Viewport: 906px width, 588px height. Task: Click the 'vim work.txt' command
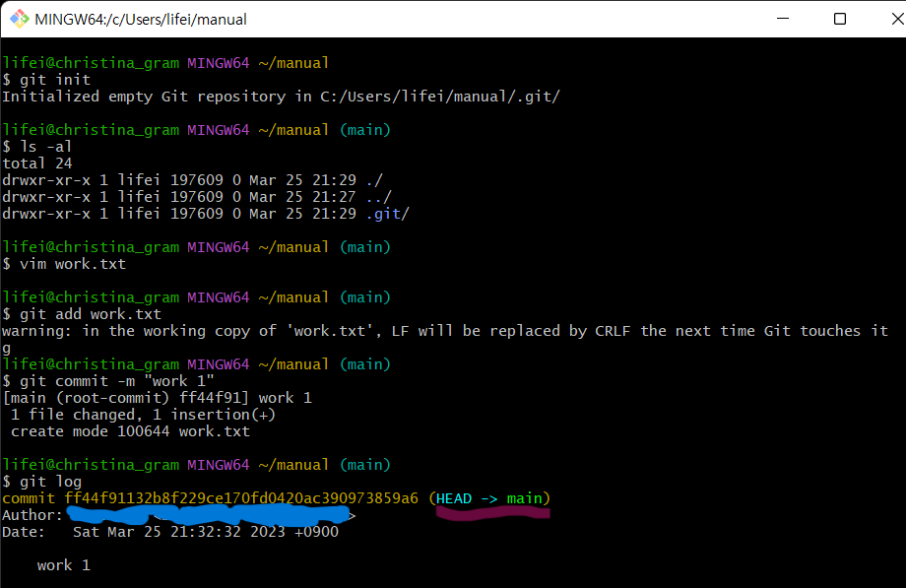pos(64,264)
